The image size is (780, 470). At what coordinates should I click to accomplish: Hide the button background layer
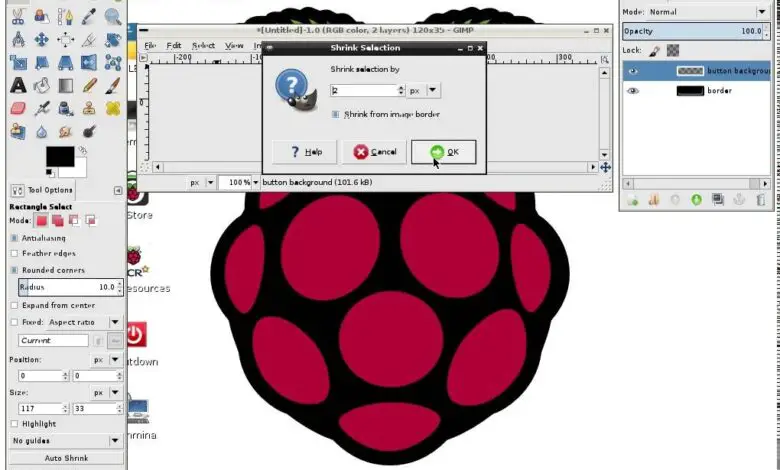tap(633, 71)
